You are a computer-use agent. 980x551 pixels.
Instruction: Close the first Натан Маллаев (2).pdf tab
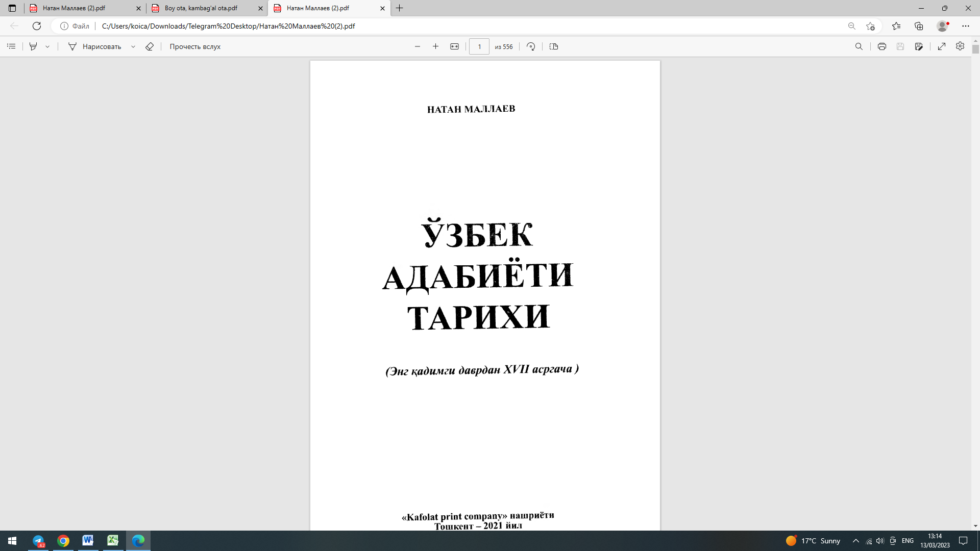pos(138,8)
